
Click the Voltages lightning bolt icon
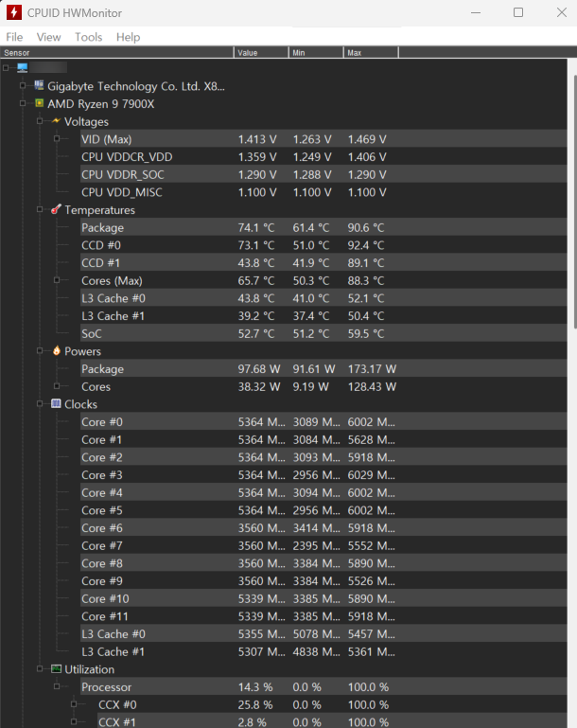point(56,121)
